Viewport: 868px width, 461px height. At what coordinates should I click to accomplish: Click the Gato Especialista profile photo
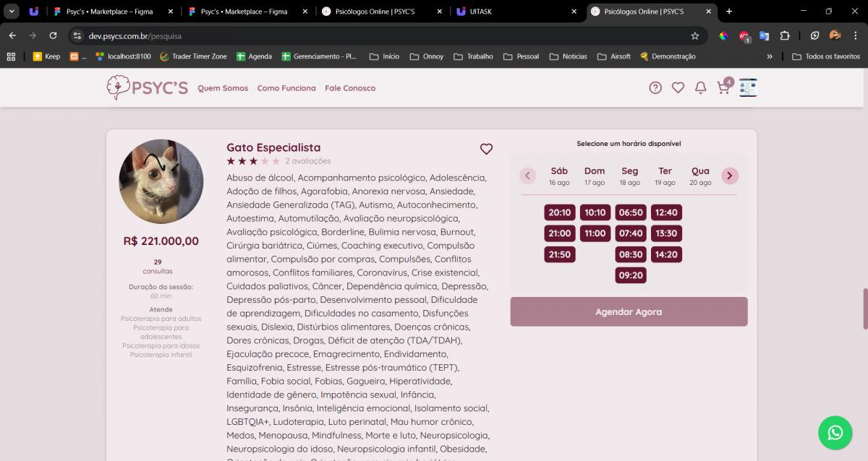point(161,181)
